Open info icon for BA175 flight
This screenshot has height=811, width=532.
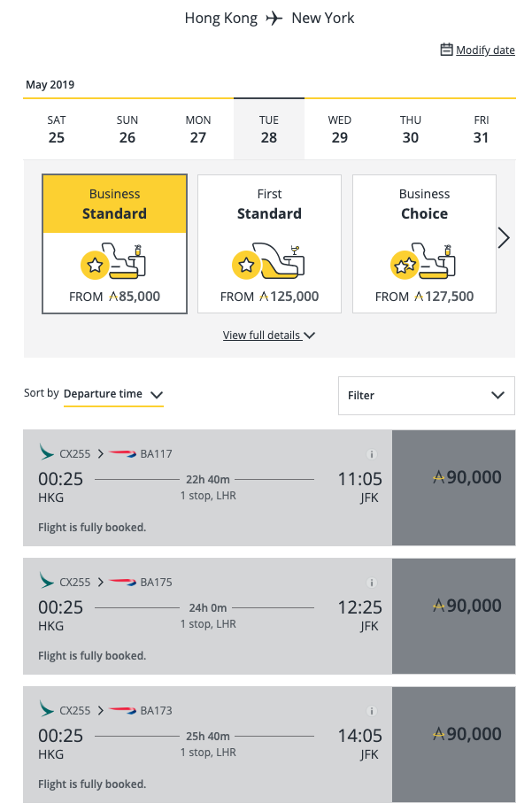pos(371,583)
